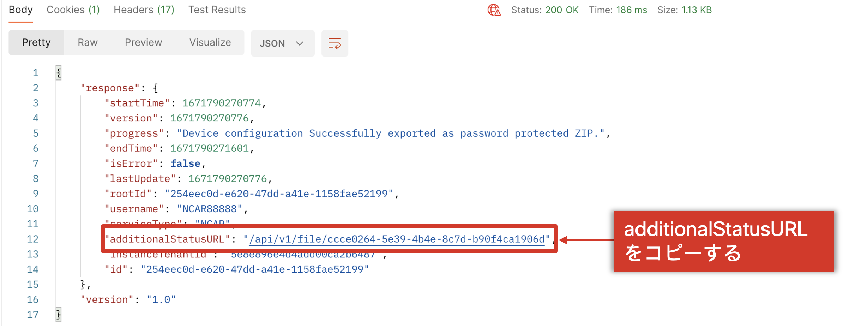The image size is (868, 327).
Task: Click the line wrap icon beside the JSON dropdown
Action: point(334,43)
